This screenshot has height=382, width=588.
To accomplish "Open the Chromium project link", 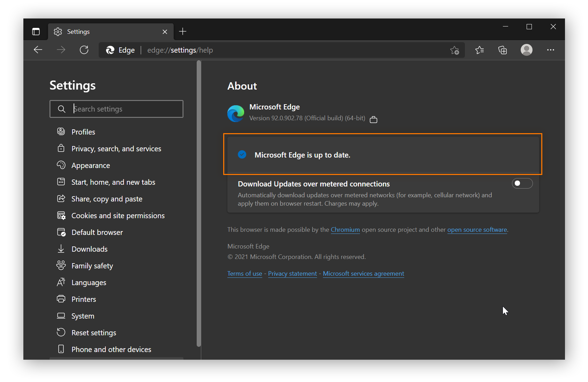I will [x=345, y=229].
